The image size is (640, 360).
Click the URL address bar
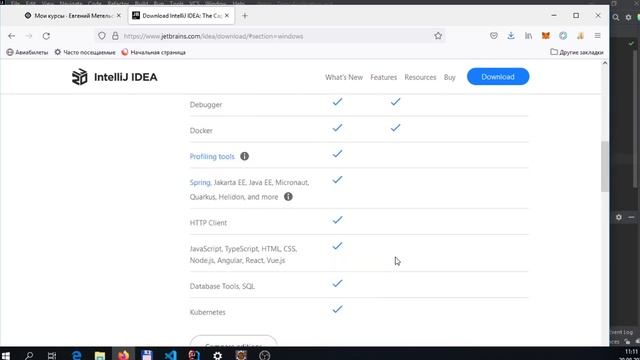pyautogui.click(x=269, y=36)
